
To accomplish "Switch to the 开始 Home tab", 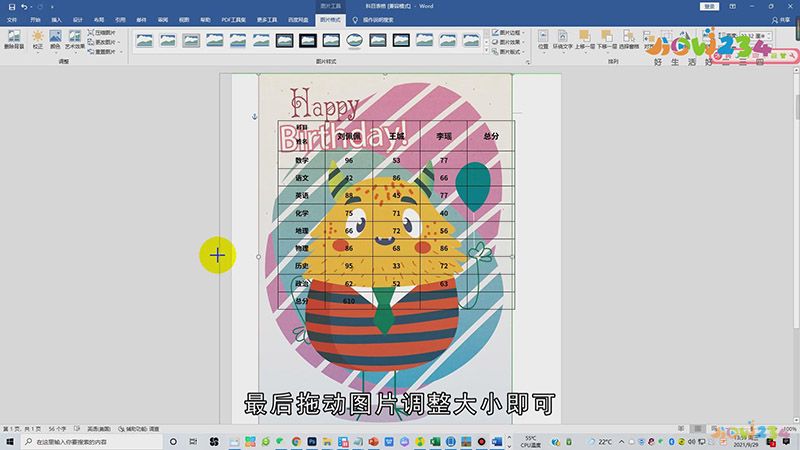I will click(35, 20).
